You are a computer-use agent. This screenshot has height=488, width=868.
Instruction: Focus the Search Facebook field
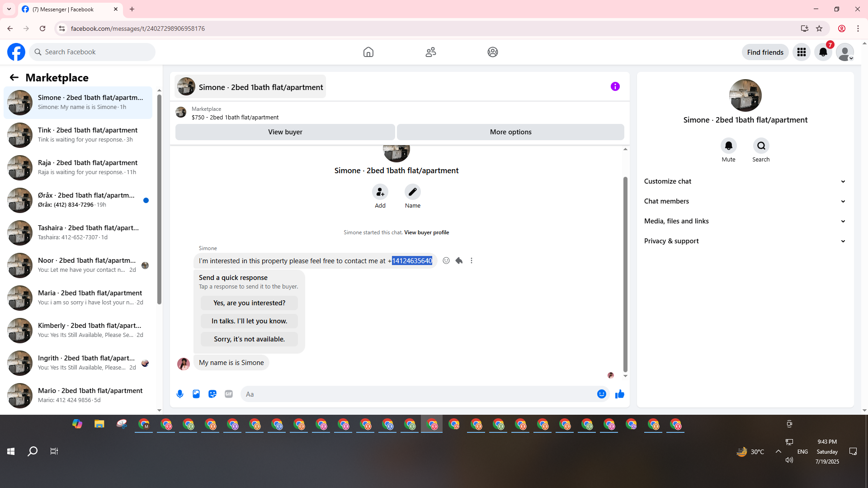(x=93, y=52)
